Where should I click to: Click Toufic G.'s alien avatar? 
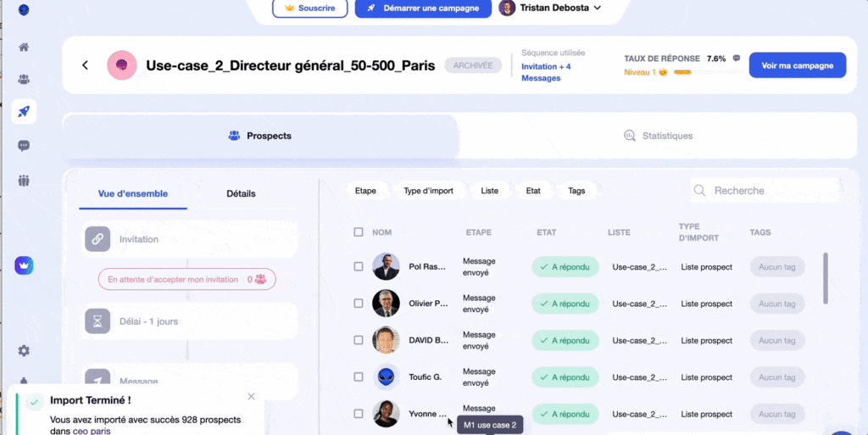point(386,376)
